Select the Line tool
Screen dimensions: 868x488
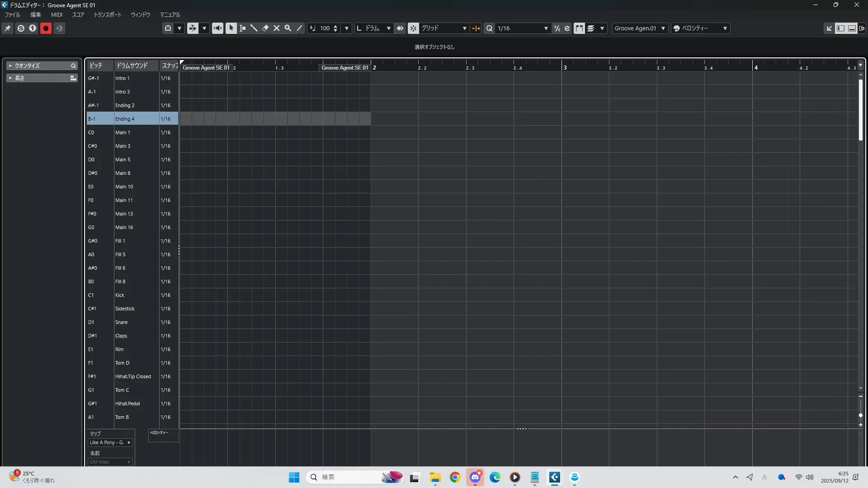coord(299,28)
